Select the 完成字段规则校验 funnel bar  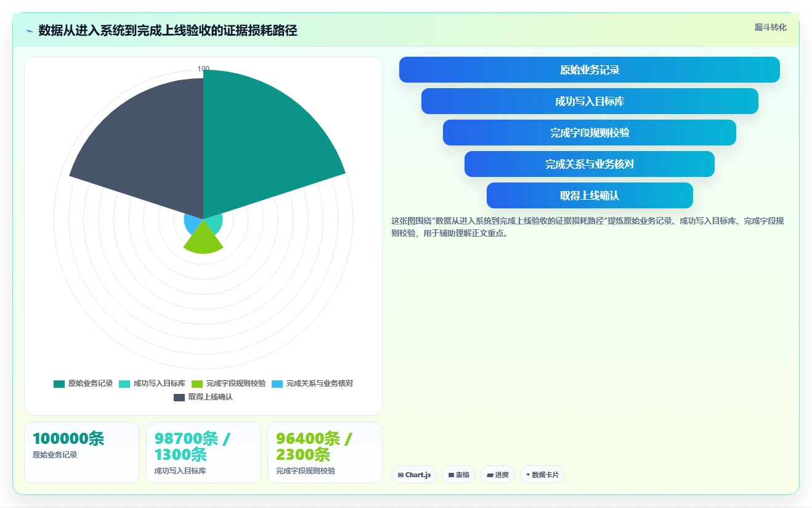tap(590, 133)
